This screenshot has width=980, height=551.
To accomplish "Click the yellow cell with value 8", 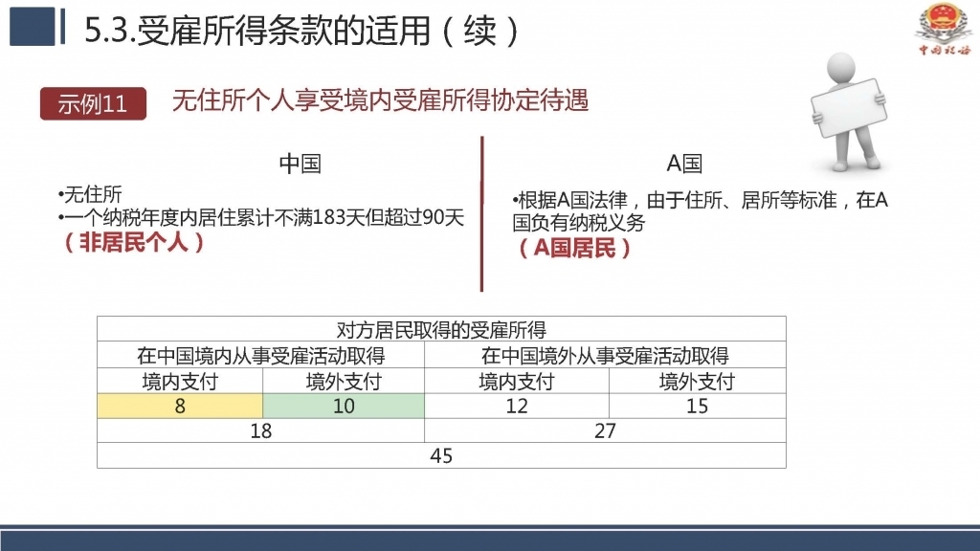I will [x=180, y=406].
